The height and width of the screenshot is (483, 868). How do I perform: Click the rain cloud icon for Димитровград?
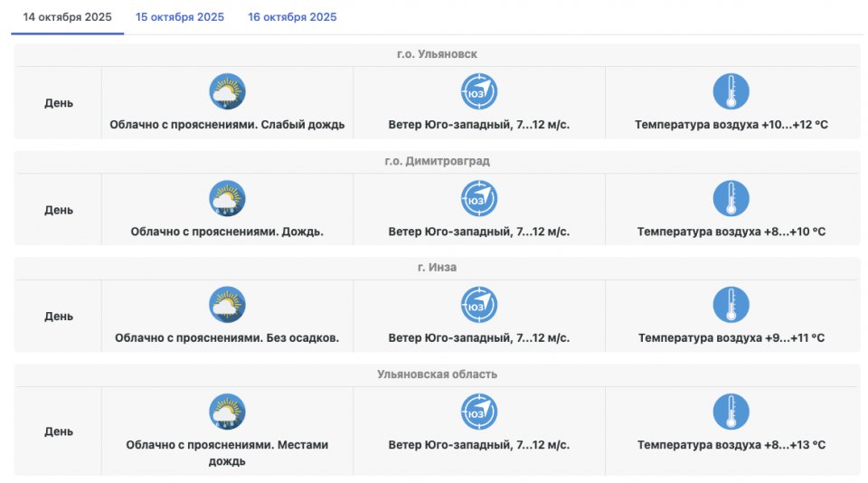pos(227,198)
